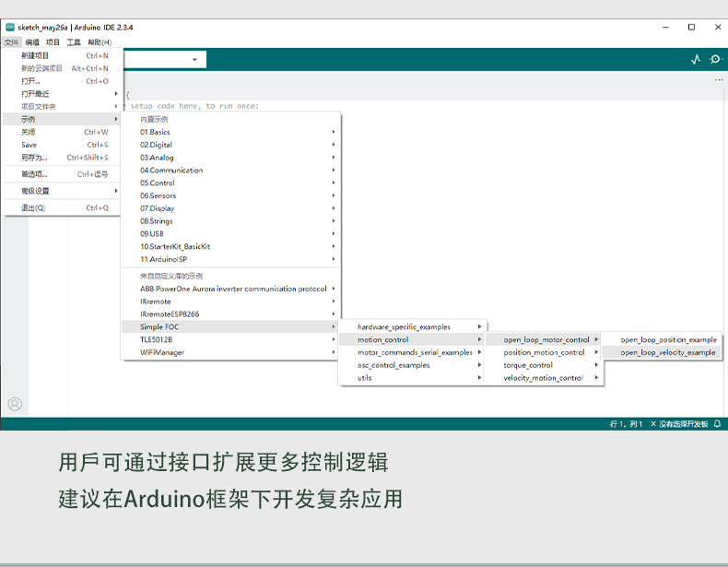Expand 05.Control examples
Screen dimensions: 728x567
(230, 183)
